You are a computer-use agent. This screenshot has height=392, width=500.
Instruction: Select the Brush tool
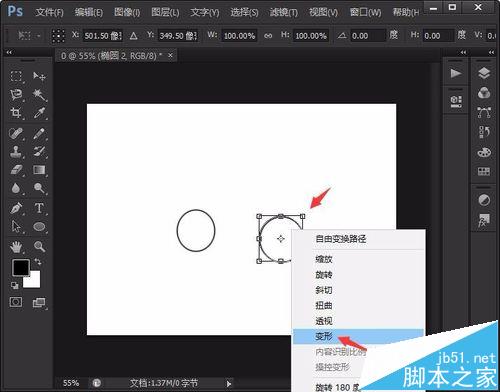tap(39, 134)
